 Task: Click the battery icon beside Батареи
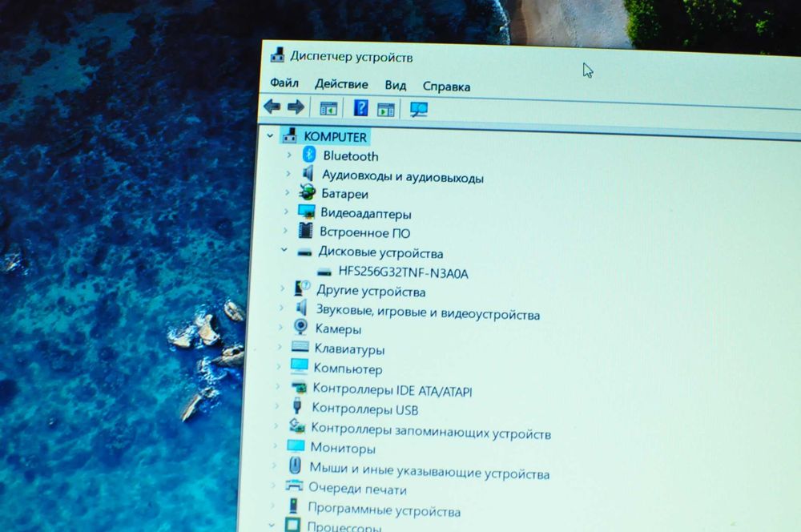pos(307,192)
